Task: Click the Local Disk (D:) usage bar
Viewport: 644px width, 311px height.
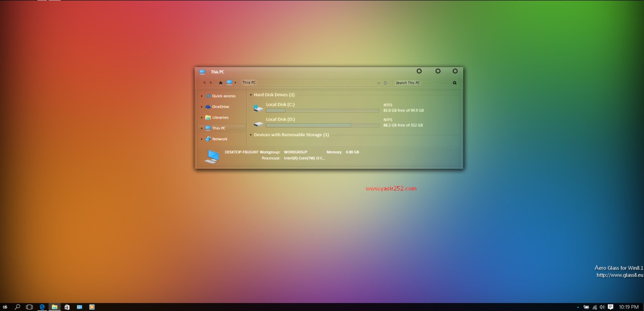Action: (322, 125)
